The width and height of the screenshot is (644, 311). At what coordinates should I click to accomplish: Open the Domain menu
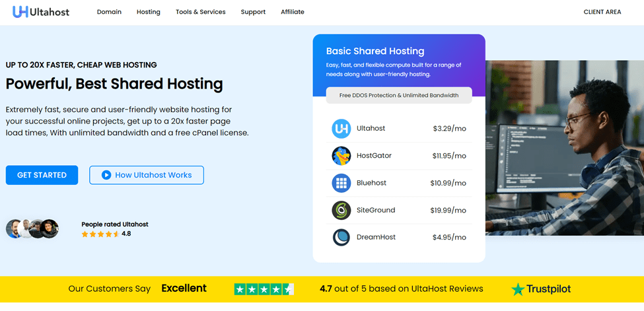click(x=109, y=12)
